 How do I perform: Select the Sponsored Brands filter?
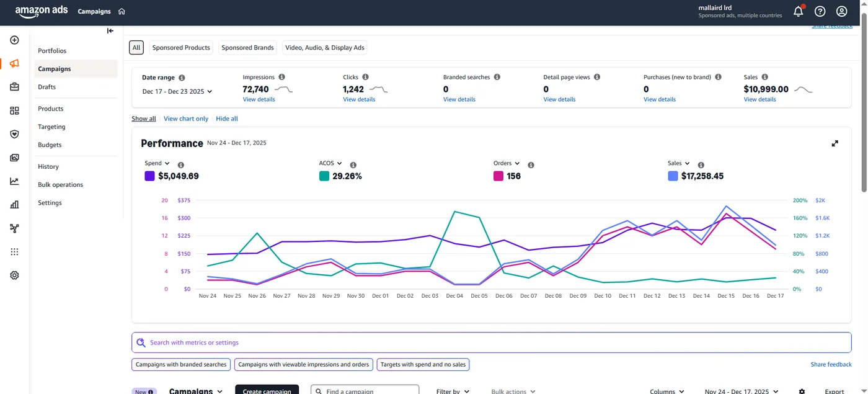point(247,48)
